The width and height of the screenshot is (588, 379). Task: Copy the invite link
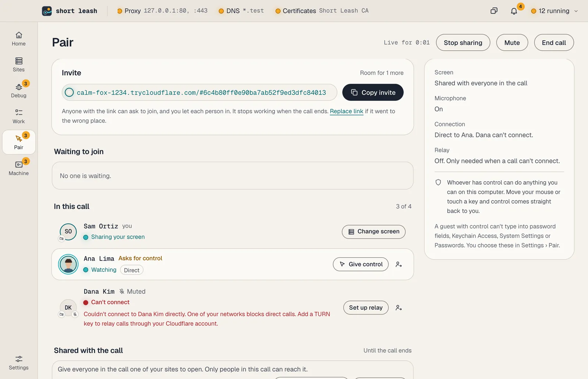(373, 93)
